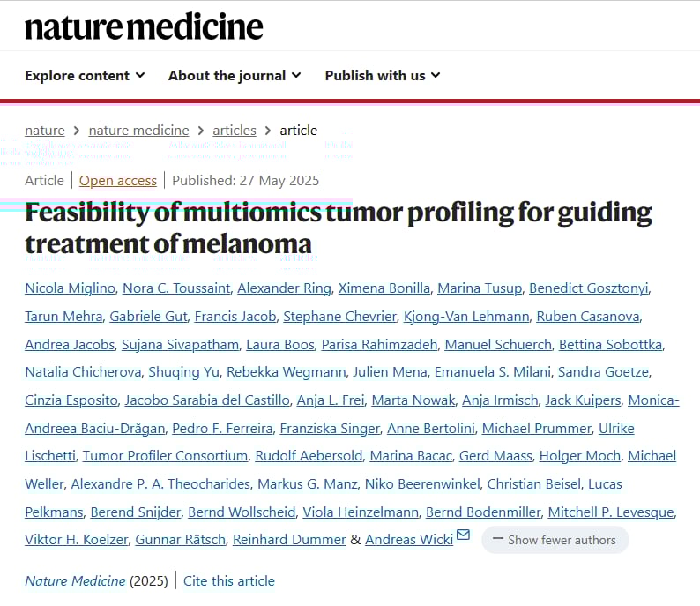Viewport: 700px width, 606px height.
Task: Open the Cite this article link
Action: coord(229,580)
